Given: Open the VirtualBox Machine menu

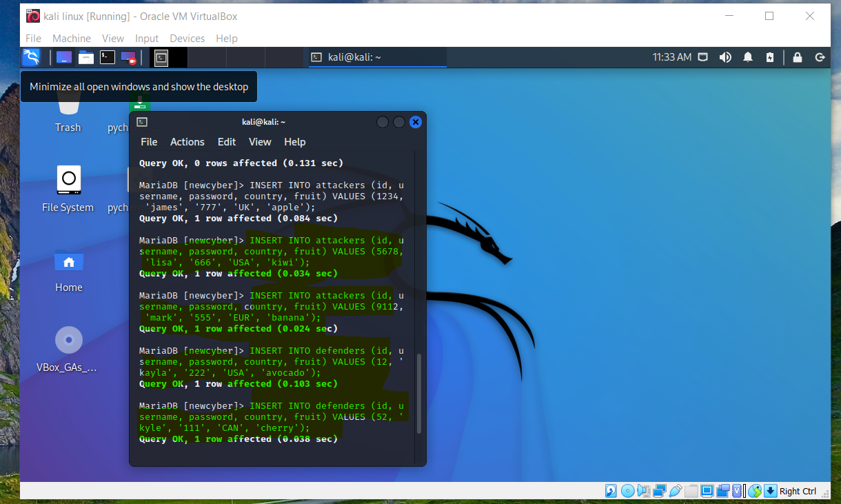Looking at the screenshot, I should click(x=72, y=39).
